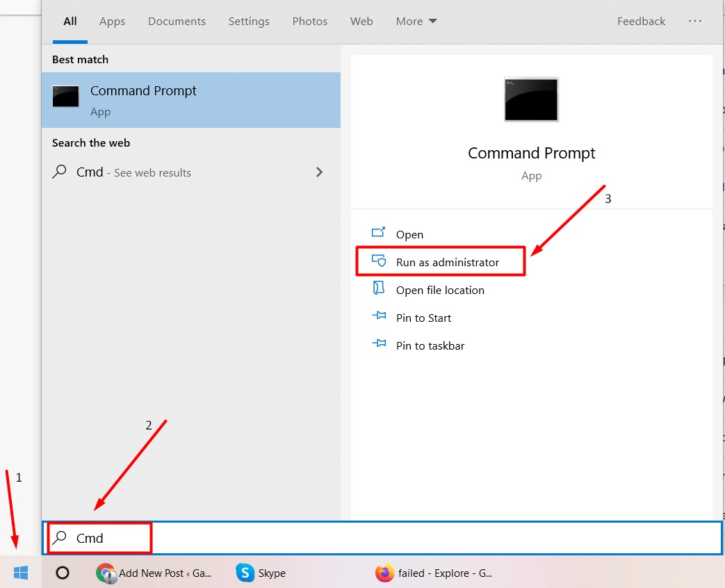Click the large Command Prompt preview icon
The width and height of the screenshot is (725, 588).
pos(531,99)
